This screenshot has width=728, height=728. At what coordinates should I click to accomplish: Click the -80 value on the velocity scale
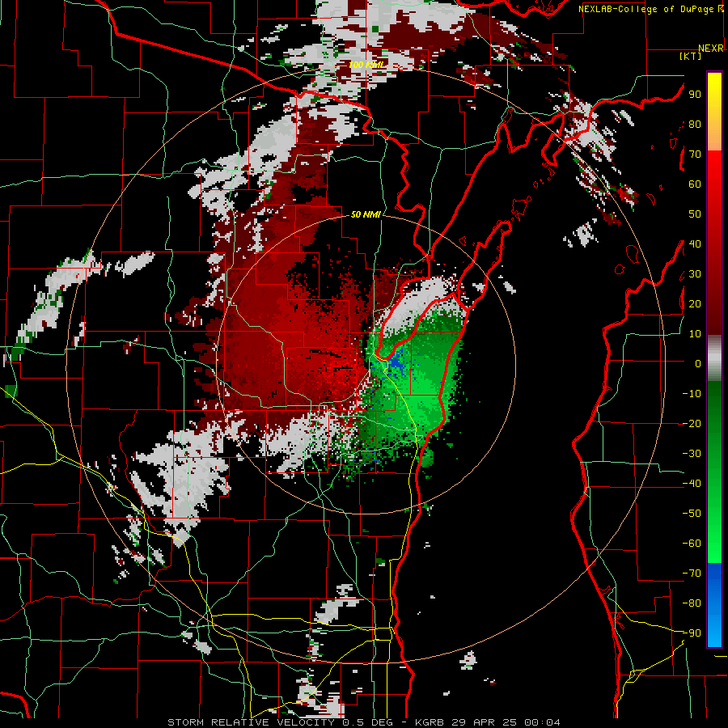[692, 603]
